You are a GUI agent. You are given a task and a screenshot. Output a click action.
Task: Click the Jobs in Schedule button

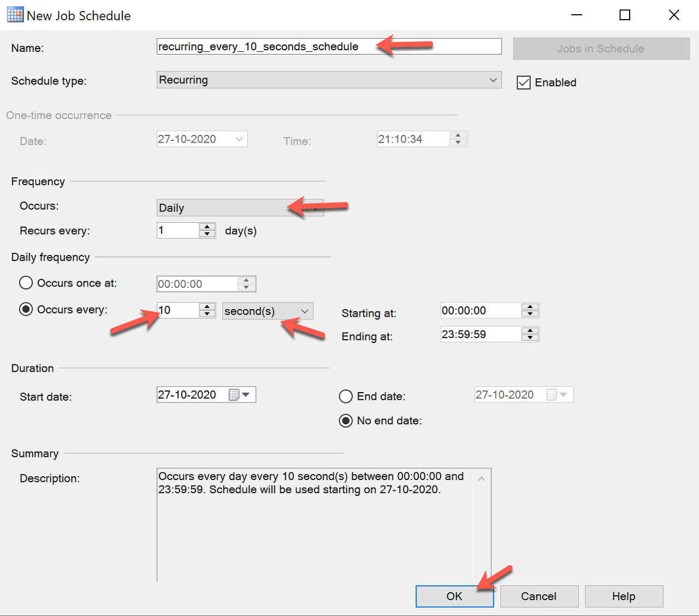tap(601, 49)
